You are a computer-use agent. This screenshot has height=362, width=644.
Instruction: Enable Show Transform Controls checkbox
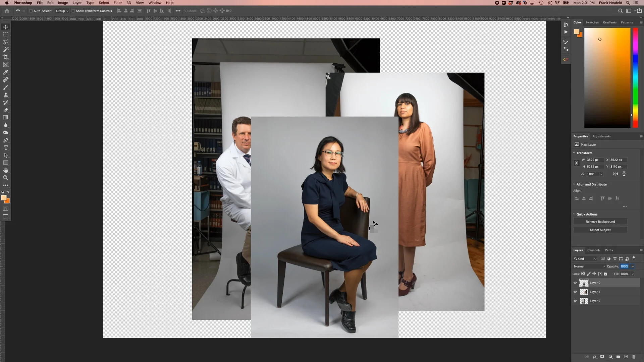[x=73, y=11]
